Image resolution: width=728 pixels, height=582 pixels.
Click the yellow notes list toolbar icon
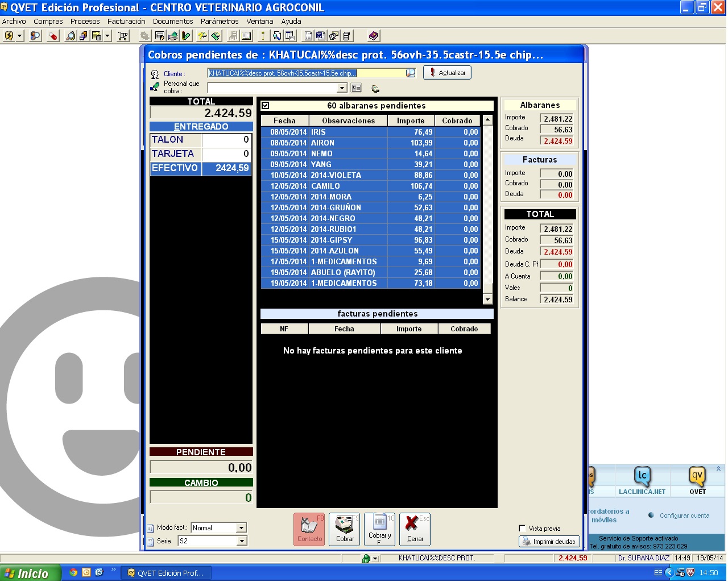(97, 36)
